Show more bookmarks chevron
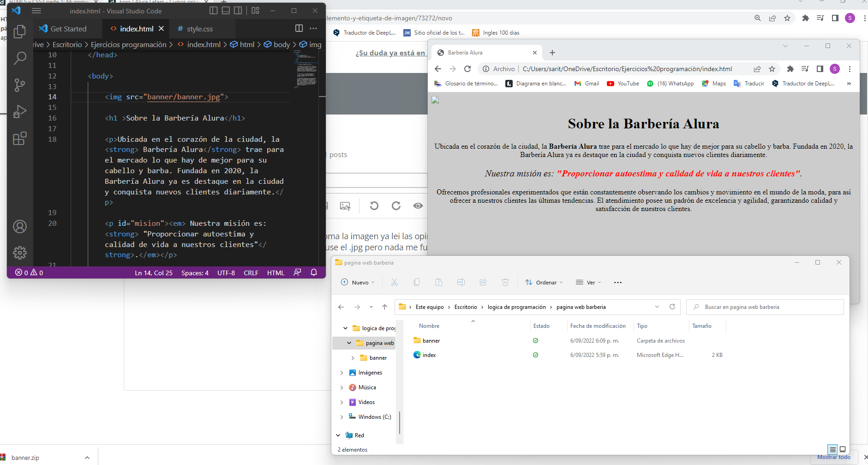The height and width of the screenshot is (465, 868). (x=849, y=84)
